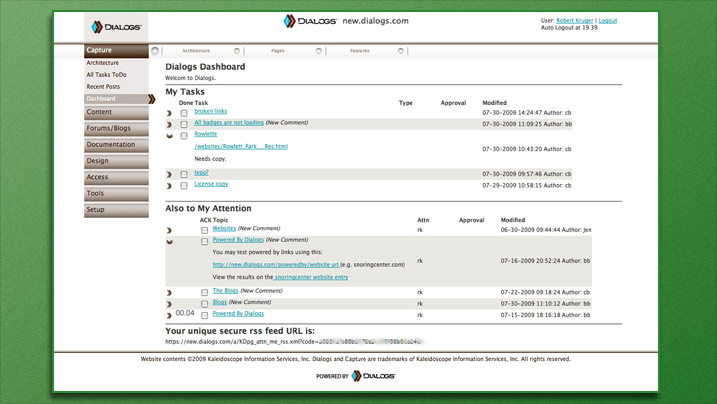Expand the License copy task row
This screenshot has height=404, width=717.
click(169, 186)
